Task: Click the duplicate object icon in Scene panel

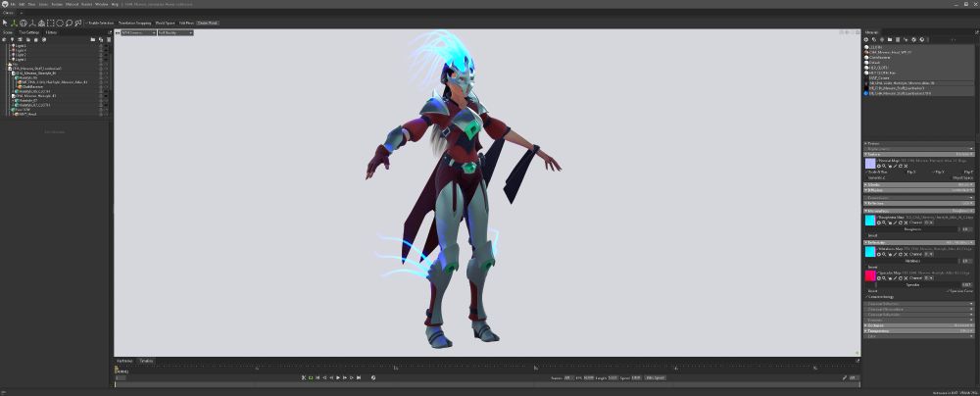Action: (101, 39)
